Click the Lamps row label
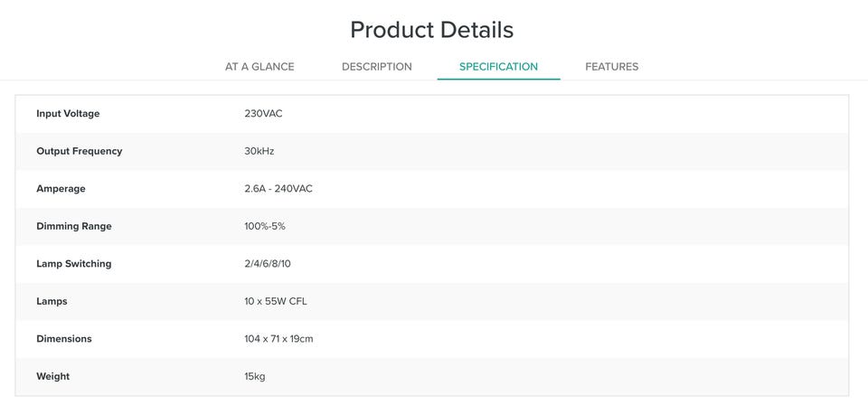Image resolution: width=868 pixels, height=405 pixels. pyautogui.click(x=52, y=301)
